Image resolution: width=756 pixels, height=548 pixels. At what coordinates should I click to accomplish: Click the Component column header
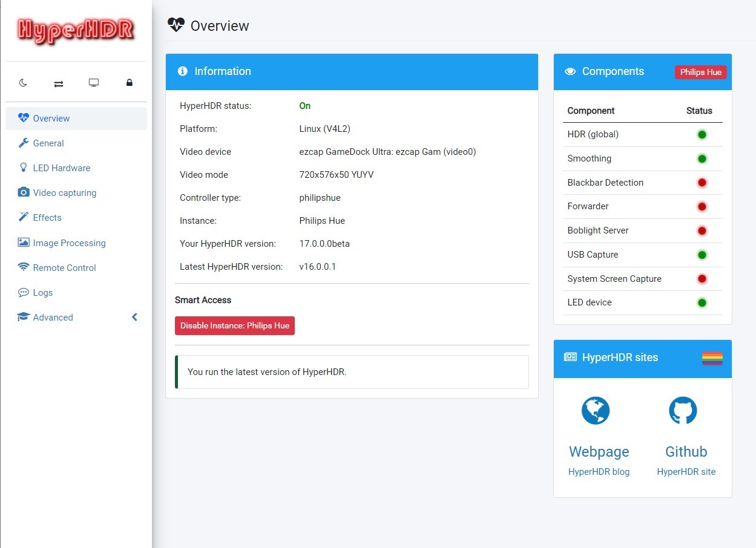(591, 111)
